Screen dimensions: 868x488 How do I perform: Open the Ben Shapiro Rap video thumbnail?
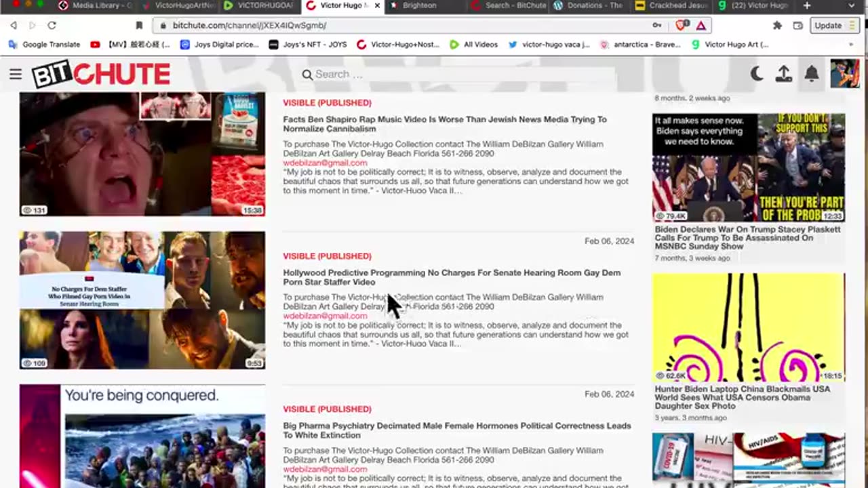point(142,154)
